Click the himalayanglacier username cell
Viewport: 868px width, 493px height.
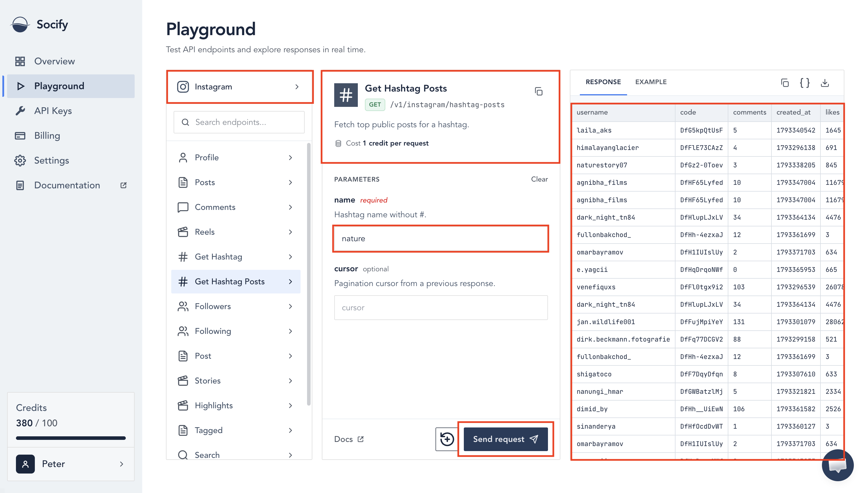click(x=623, y=148)
